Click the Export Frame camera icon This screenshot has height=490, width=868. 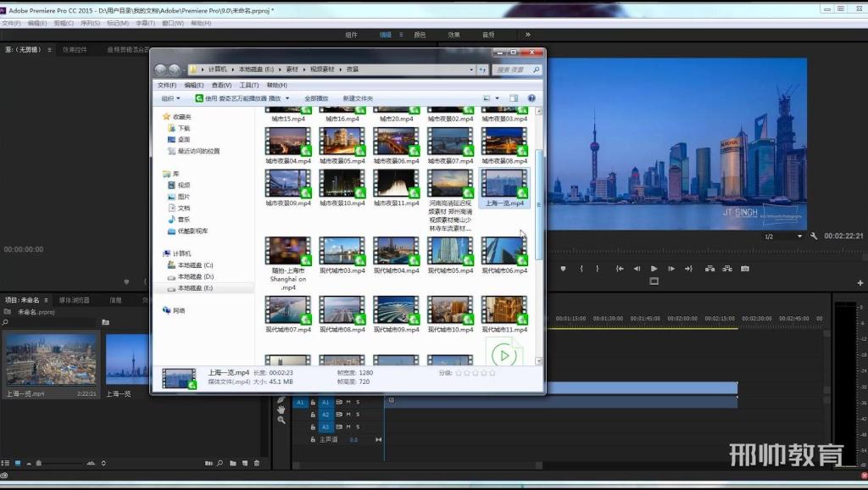pyautogui.click(x=745, y=269)
